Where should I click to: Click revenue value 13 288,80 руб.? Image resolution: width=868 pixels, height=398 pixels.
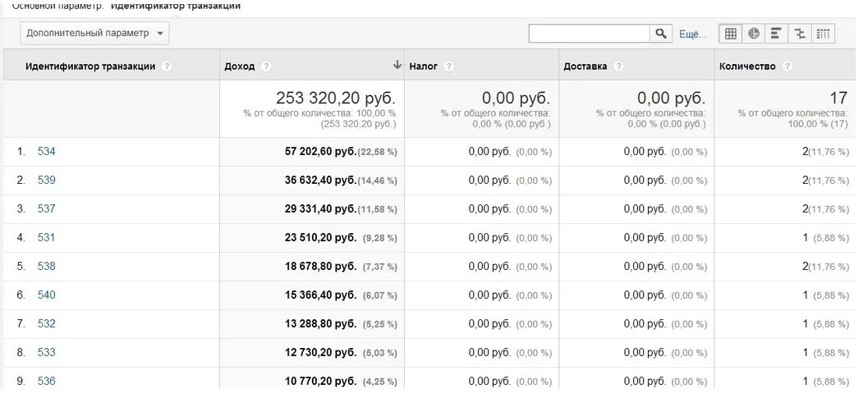pyautogui.click(x=320, y=324)
